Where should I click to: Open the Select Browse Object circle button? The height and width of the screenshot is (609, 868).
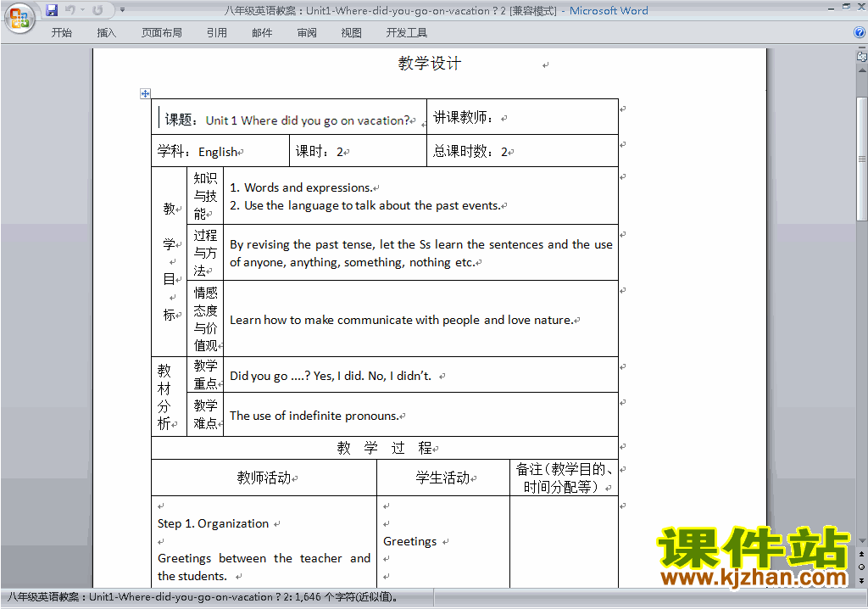[861, 567]
